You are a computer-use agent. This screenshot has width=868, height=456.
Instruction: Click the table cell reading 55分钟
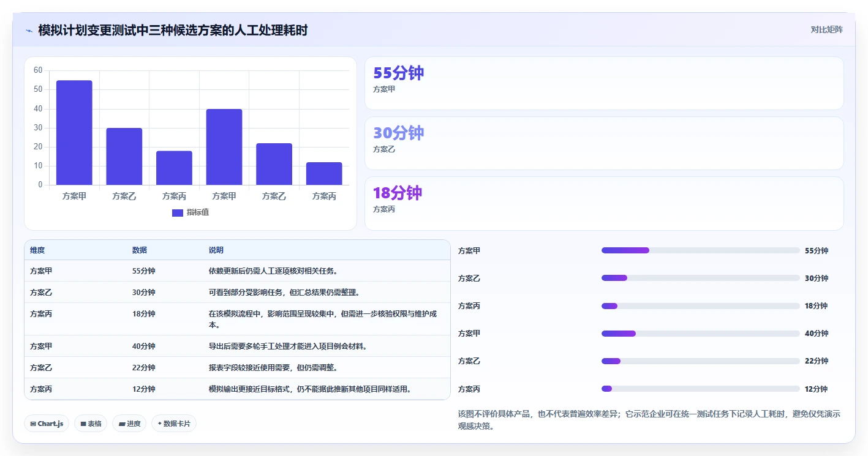click(x=144, y=271)
